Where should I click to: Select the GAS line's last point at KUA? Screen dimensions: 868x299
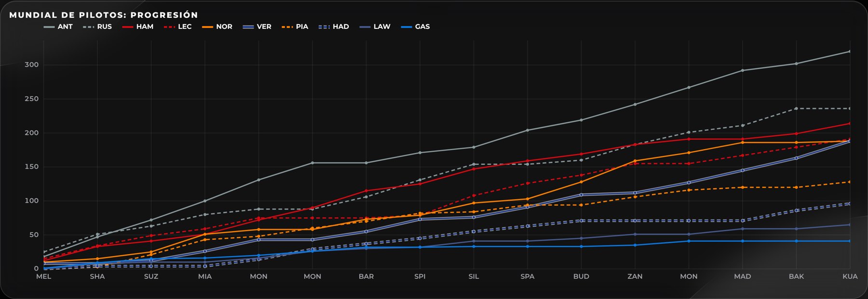tap(850, 241)
